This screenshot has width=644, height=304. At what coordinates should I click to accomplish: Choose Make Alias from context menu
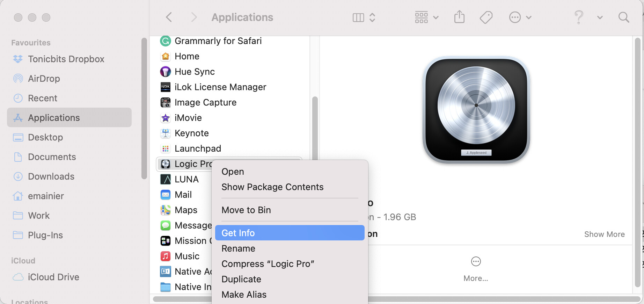(290, 295)
